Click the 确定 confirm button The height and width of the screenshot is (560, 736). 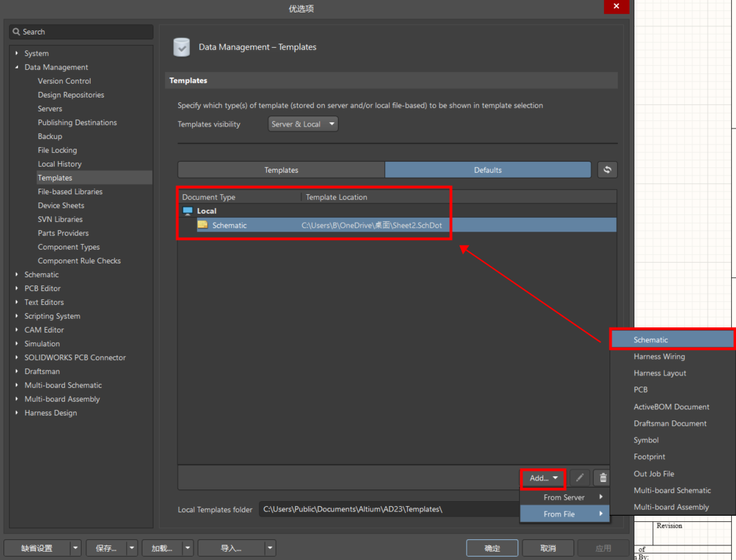pos(492,548)
